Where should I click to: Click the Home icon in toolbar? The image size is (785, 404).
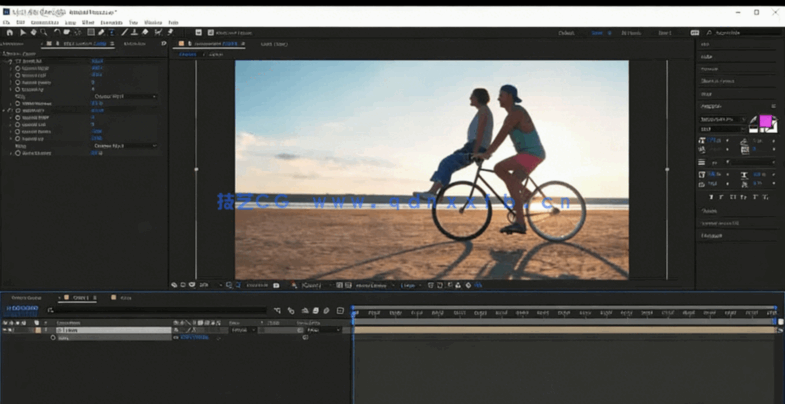(x=9, y=32)
